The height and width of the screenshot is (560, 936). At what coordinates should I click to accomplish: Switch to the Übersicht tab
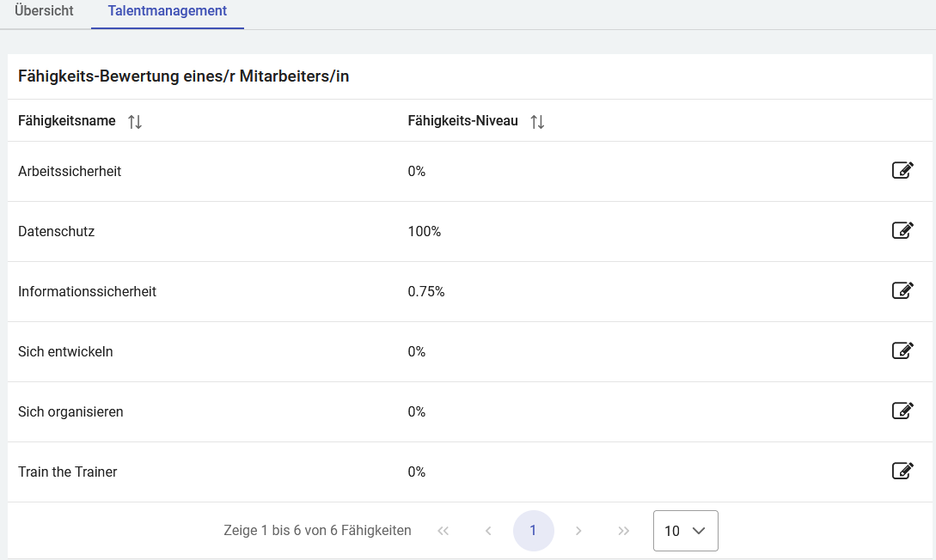point(44,11)
